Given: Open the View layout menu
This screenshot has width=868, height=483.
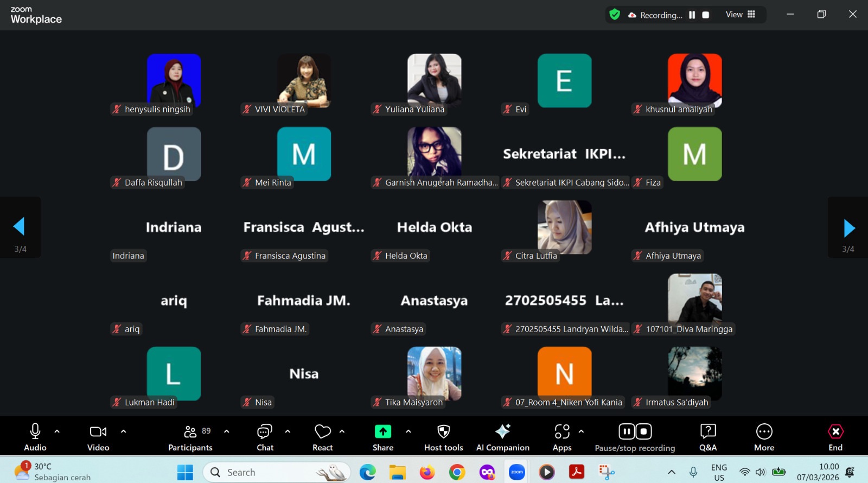Looking at the screenshot, I should 740,15.
